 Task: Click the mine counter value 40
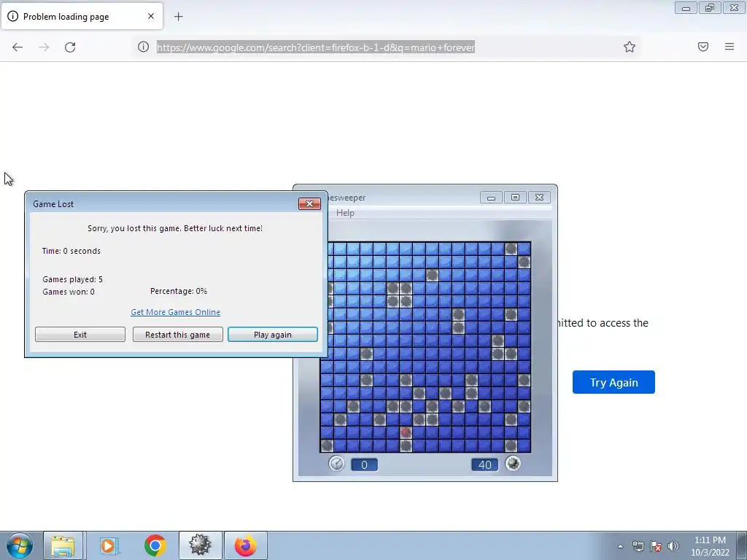(484, 464)
